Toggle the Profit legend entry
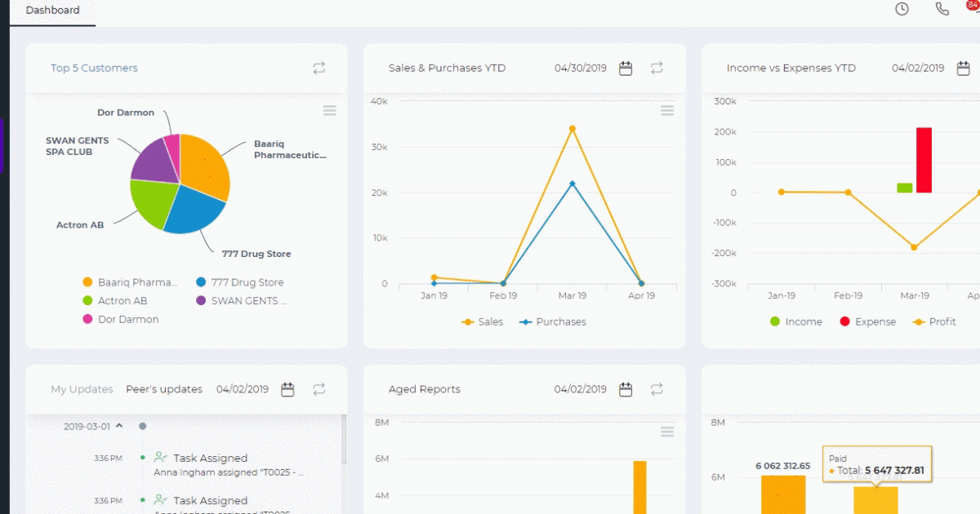This screenshot has width=980, height=514. click(x=934, y=322)
